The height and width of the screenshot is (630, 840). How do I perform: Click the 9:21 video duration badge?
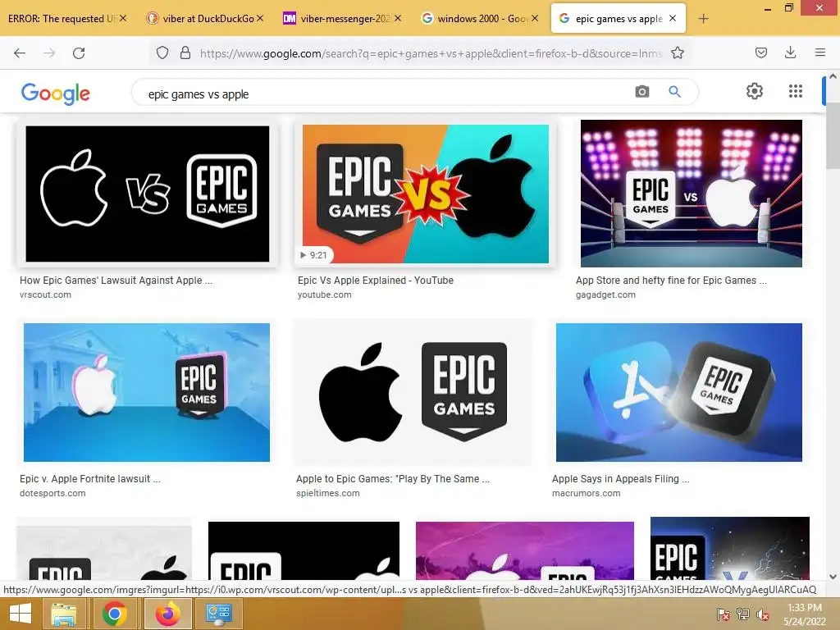[314, 255]
